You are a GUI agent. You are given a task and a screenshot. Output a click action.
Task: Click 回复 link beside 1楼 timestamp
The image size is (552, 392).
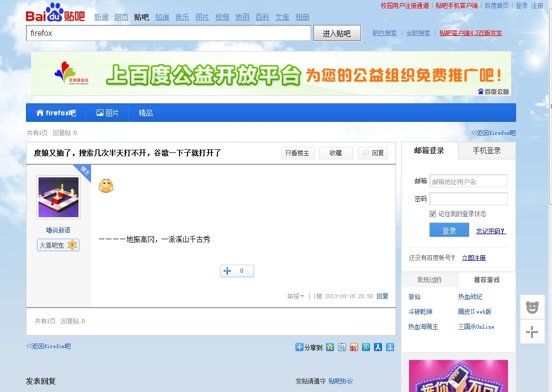(x=382, y=297)
